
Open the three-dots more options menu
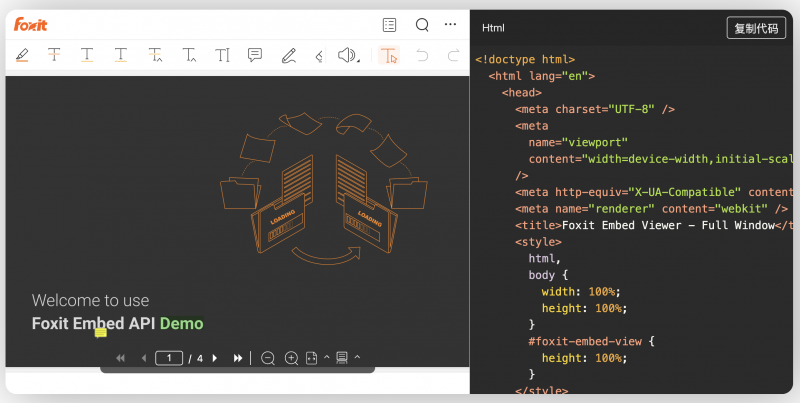(x=451, y=24)
